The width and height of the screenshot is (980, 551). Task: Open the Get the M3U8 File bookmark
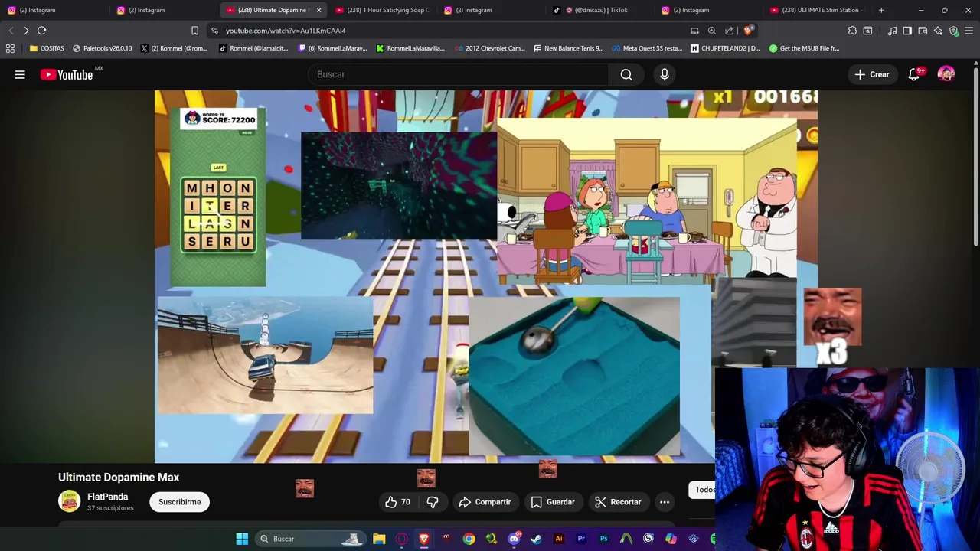804,48
